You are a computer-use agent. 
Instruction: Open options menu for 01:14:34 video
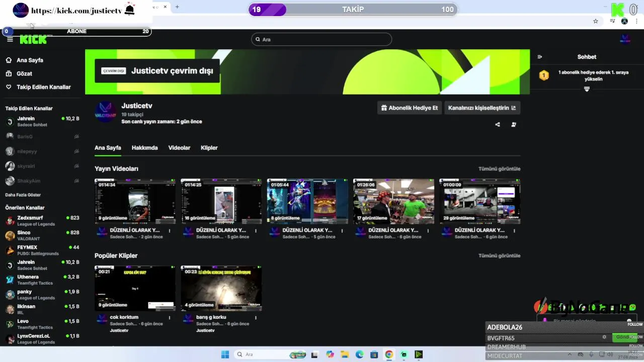tap(170, 231)
